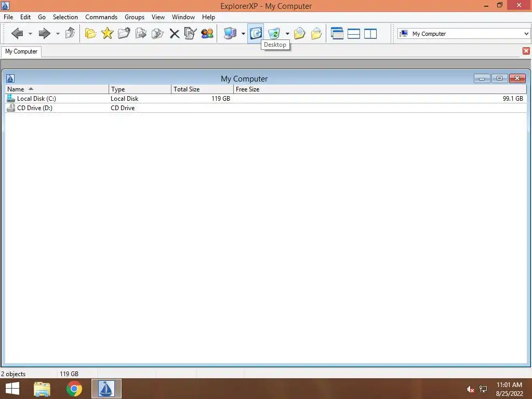
Task: Sort by the Name column header
Action: pos(57,89)
